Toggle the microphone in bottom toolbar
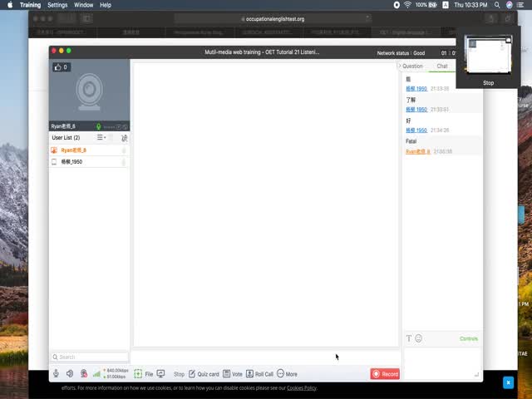This screenshot has width=532, height=399. pos(57,374)
